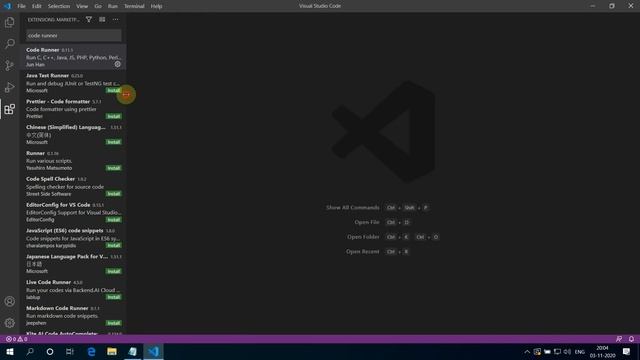Open the Search view in activity bar
Screen dimensions: 640x360
(x=9, y=44)
